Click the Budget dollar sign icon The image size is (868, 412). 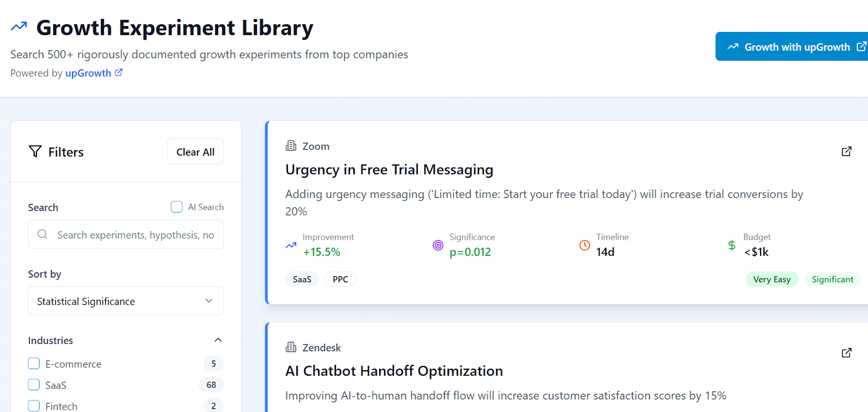coord(732,246)
